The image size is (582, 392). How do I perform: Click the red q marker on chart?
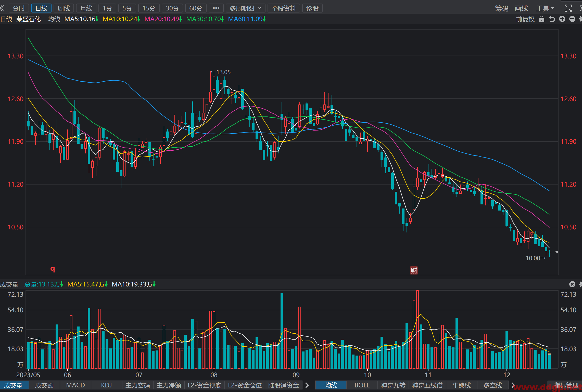click(x=53, y=269)
